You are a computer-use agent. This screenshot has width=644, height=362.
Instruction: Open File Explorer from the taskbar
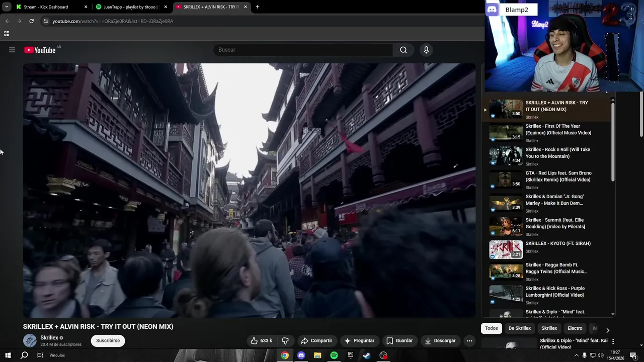pyautogui.click(x=317, y=355)
